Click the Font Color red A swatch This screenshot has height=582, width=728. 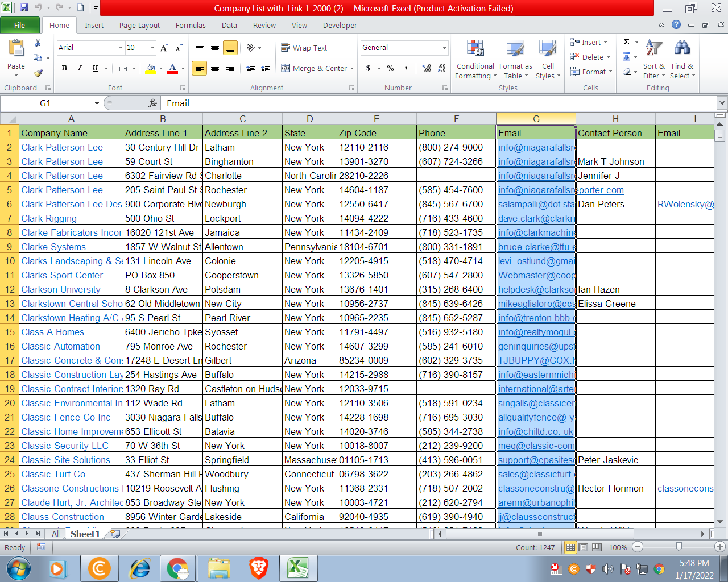click(x=173, y=68)
